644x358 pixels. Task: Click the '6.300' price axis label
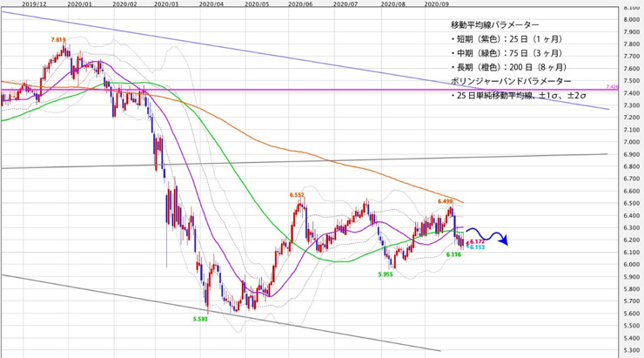pyautogui.click(x=631, y=227)
